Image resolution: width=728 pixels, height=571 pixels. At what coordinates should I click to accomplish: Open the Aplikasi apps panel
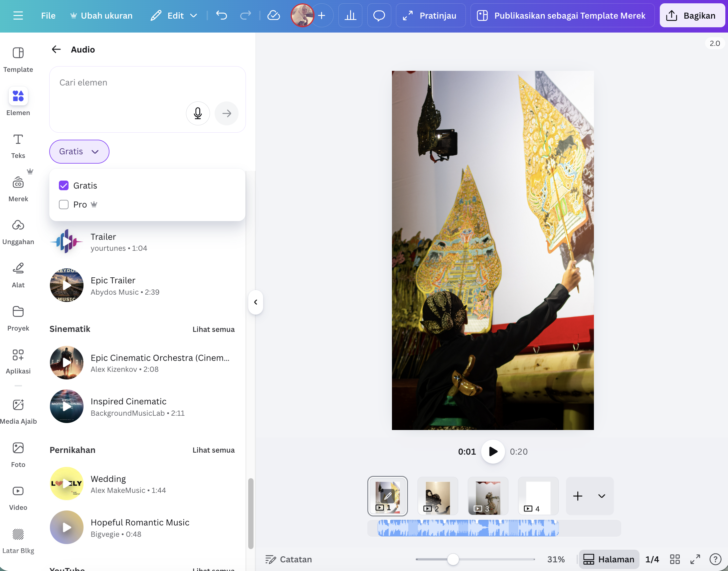pos(18,362)
